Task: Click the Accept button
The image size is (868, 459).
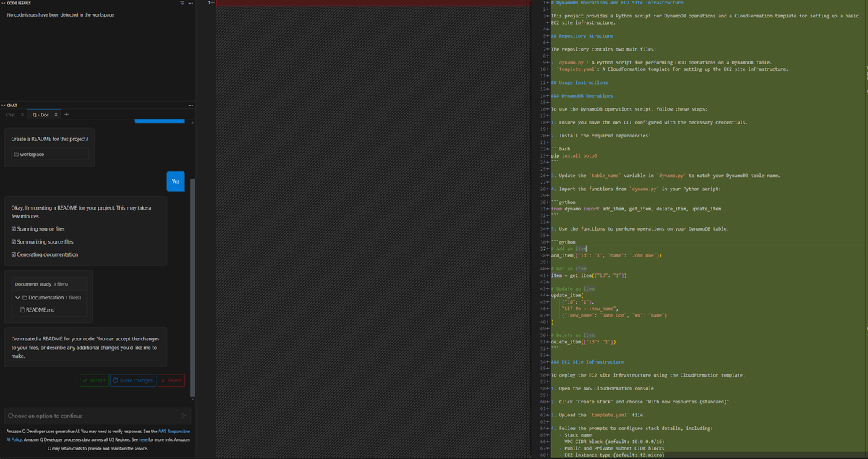Action: pos(94,380)
